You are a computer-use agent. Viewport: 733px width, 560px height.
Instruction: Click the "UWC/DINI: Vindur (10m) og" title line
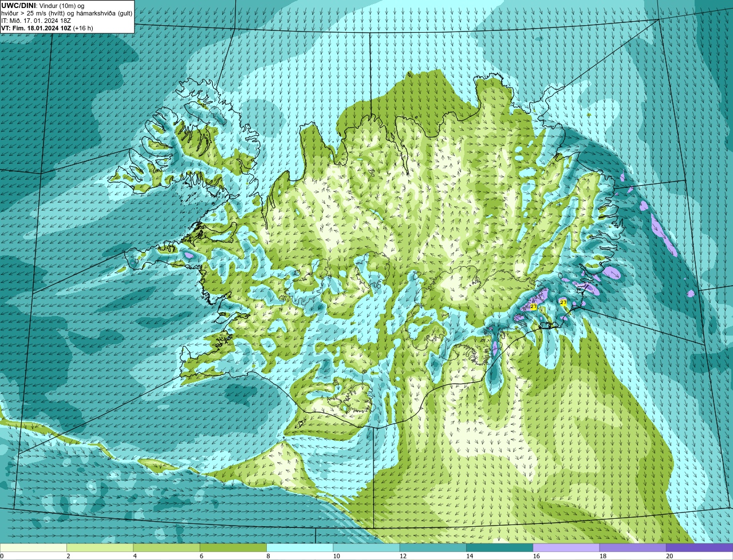coord(43,6)
